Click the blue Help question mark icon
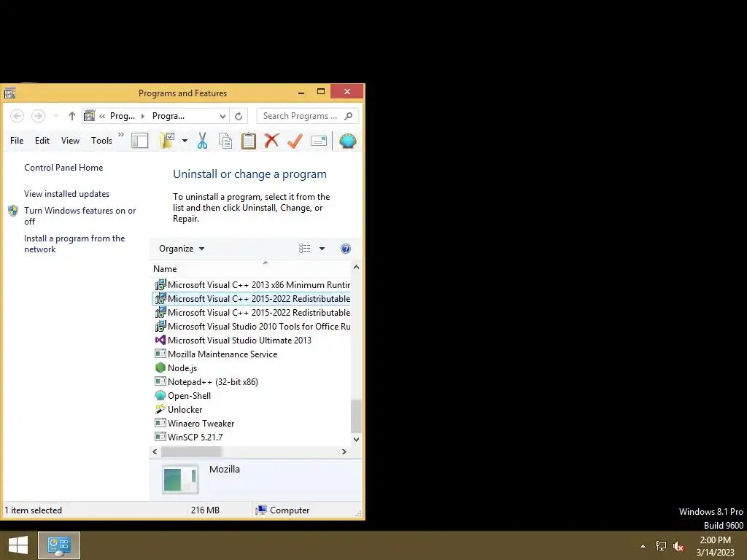This screenshot has width=747, height=560. pyautogui.click(x=346, y=249)
